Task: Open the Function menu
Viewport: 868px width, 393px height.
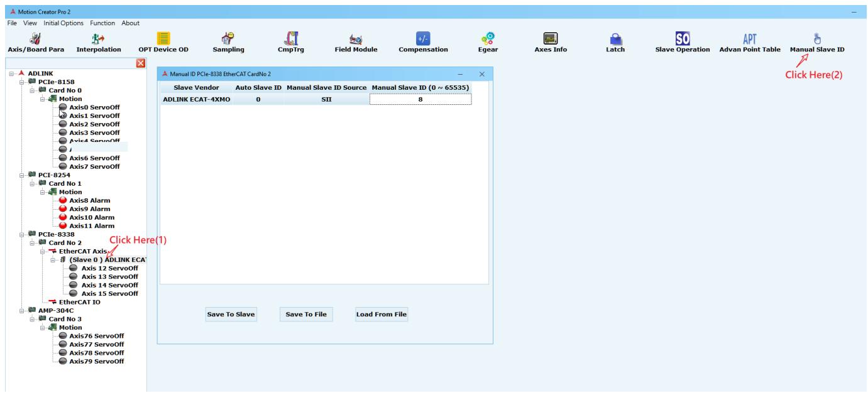Action: (102, 23)
